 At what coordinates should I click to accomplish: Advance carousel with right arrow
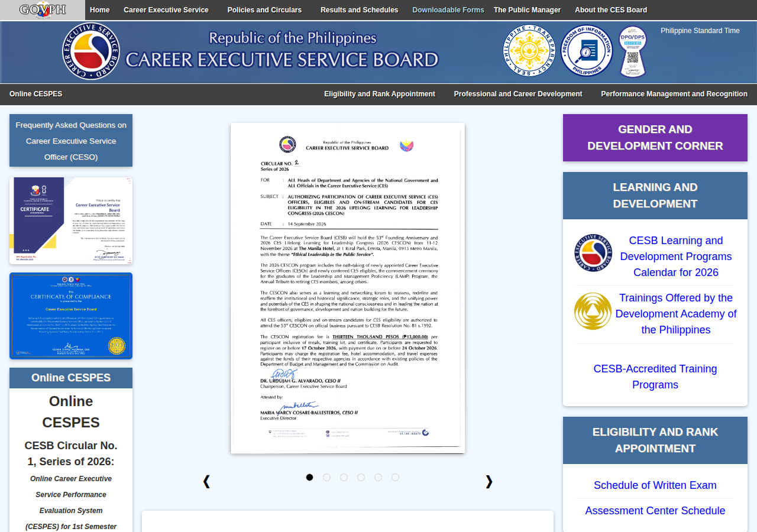489,481
